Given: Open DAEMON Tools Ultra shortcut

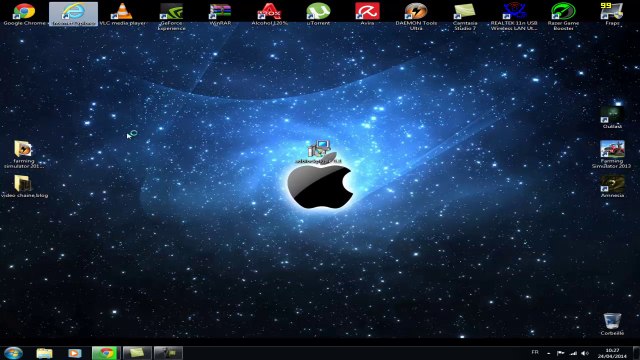Looking at the screenshot, I should [x=416, y=16].
